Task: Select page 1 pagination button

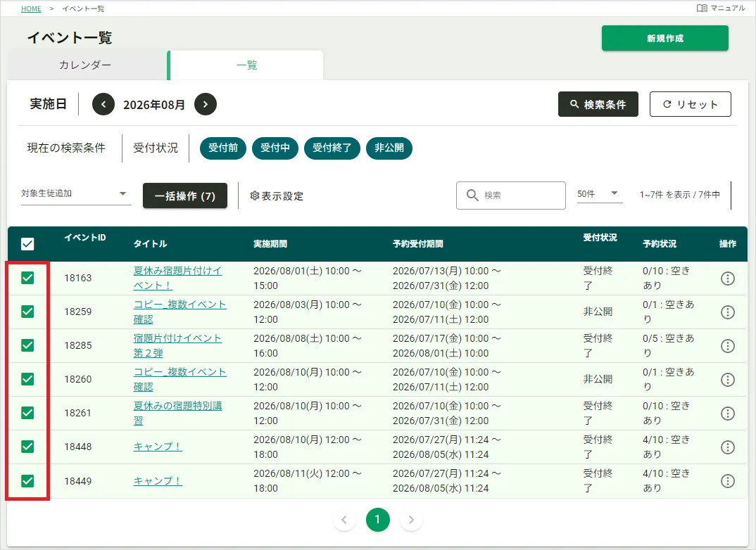Action: pyautogui.click(x=377, y=520)
